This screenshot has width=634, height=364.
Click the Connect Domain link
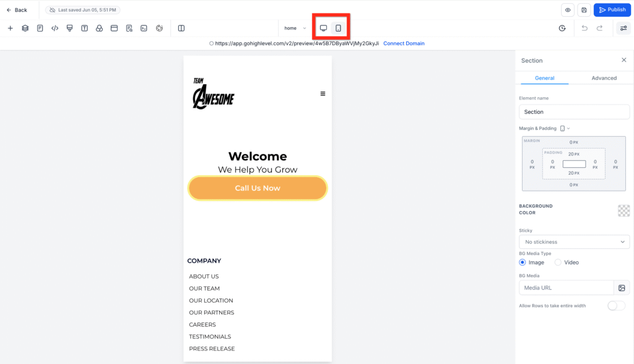[404, 43]
